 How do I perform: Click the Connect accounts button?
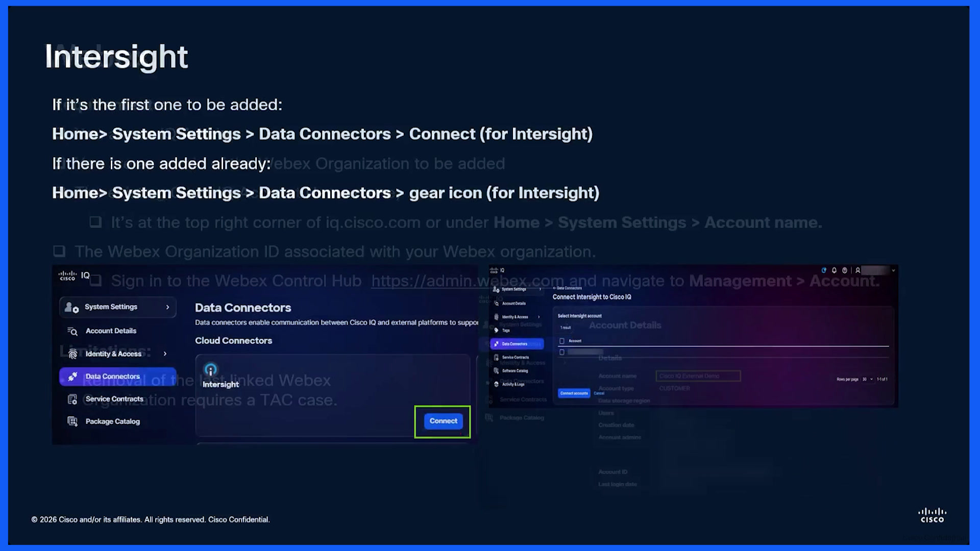(x=574, y=393)
